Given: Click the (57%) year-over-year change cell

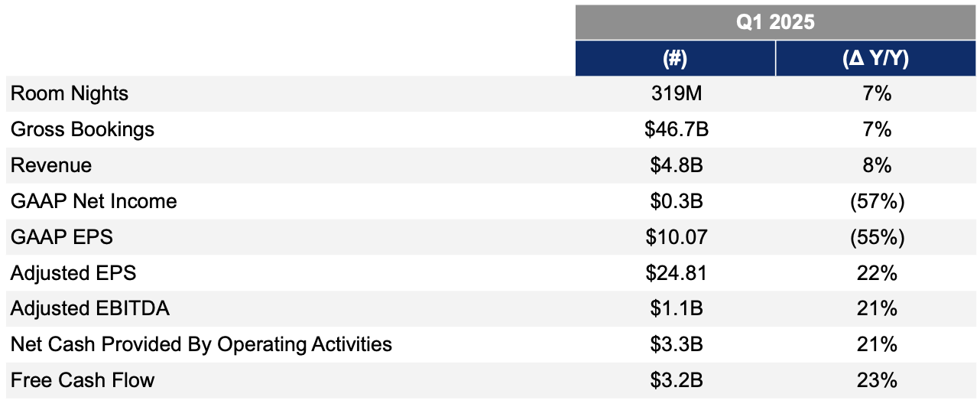Looking at the screenshot, I should [875, 201].
